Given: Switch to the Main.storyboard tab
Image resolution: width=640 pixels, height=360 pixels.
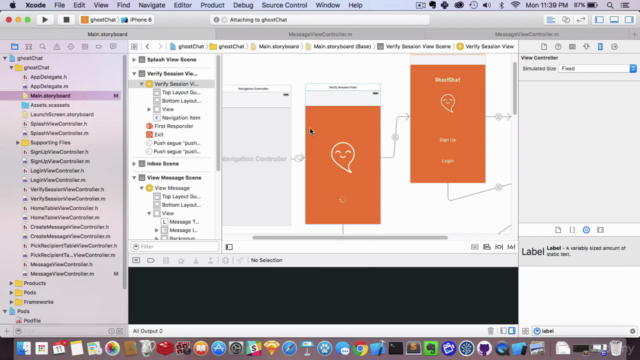Looking at the screenshot, I should (107, 34).
